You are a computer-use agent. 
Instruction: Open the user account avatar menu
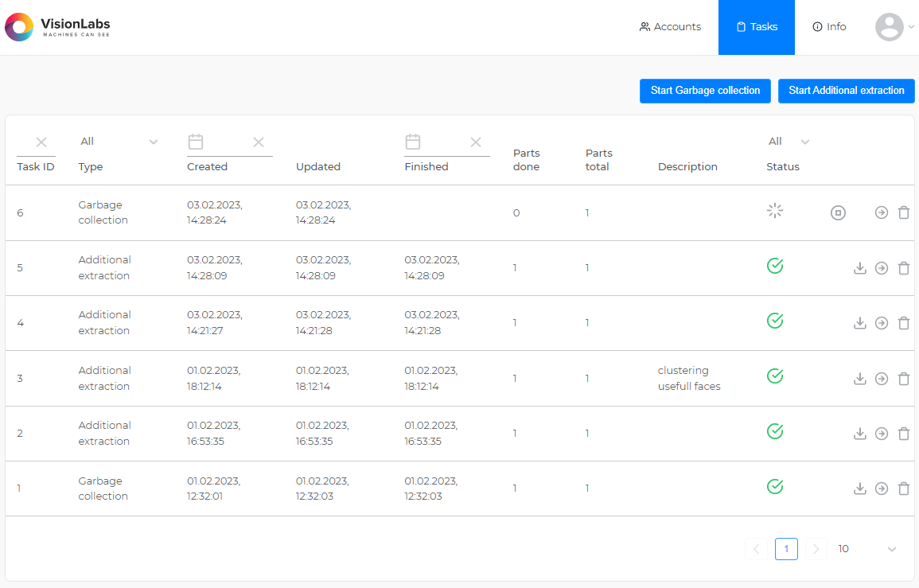[x=889, y=26]
